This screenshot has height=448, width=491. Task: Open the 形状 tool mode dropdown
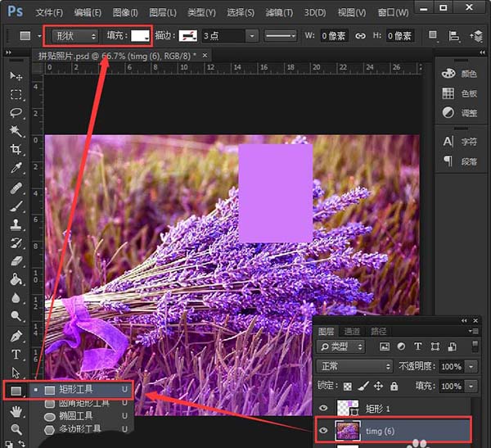tap(74, 36)
